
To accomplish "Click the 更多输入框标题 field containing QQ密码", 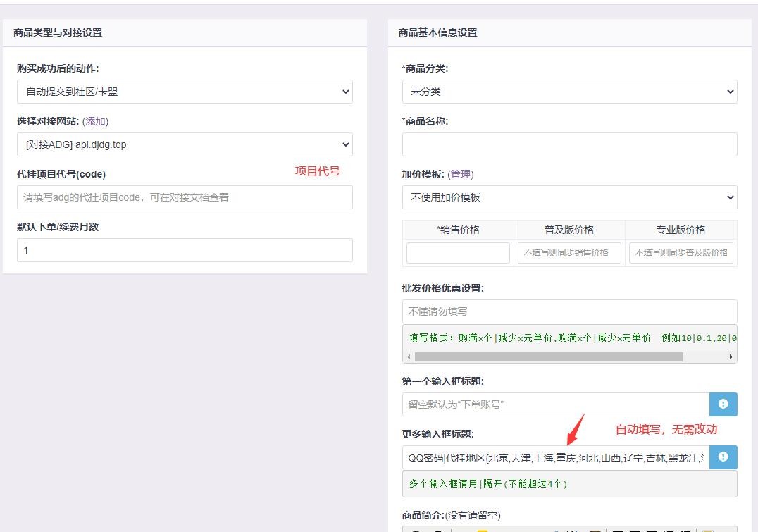I will pyautogui.click(x=555, y=457).
